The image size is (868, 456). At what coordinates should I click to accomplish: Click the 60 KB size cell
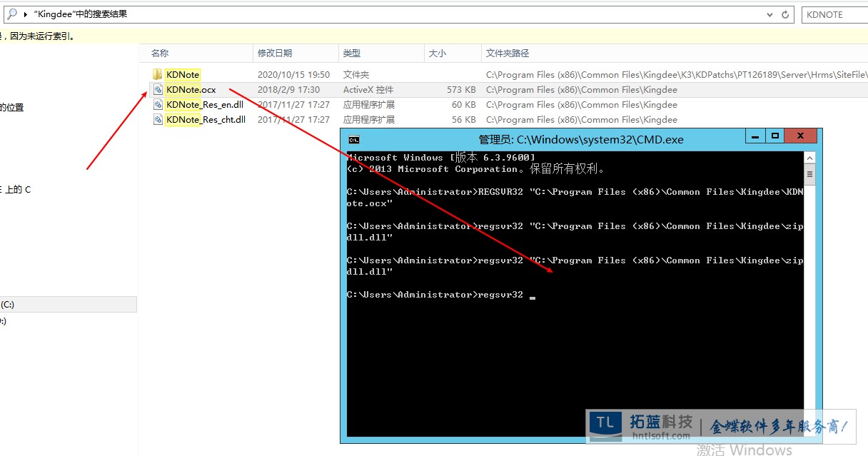464,105
